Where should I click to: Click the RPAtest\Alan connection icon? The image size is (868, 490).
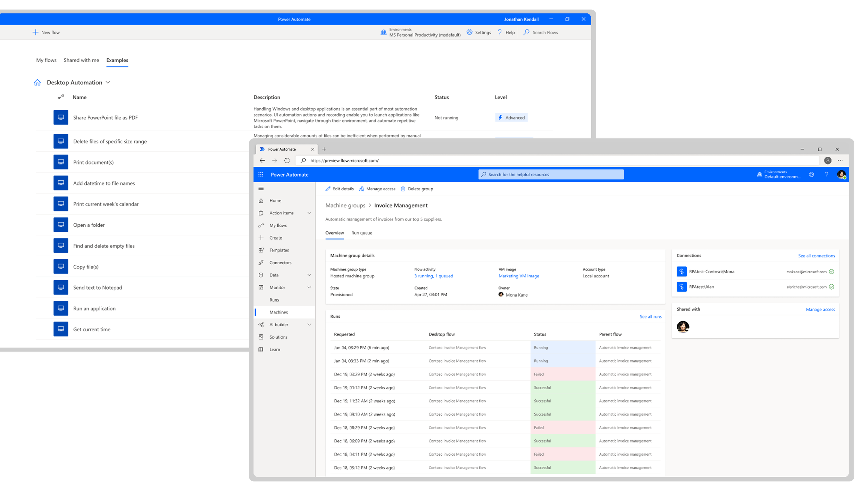click(x=682, y=287)
